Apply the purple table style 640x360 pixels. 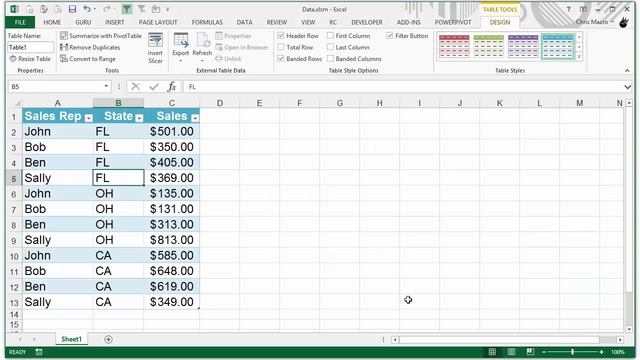click(x=523, y=47)
